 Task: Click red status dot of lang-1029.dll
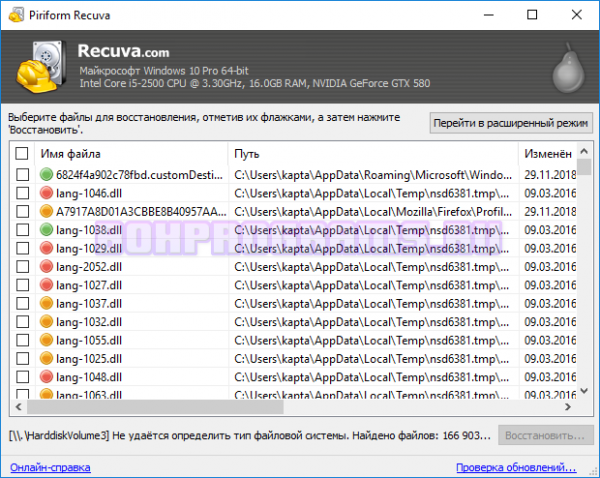point(46,248)
